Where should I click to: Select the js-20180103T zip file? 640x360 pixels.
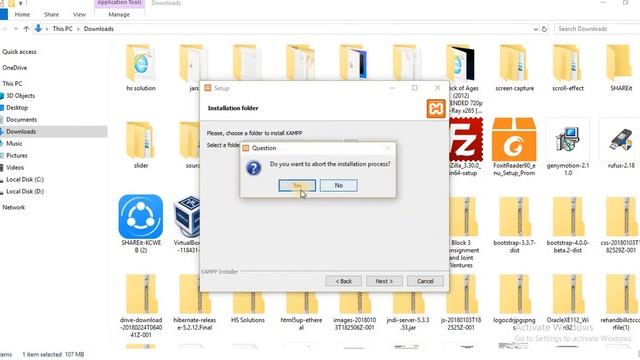tap(461, 302)
